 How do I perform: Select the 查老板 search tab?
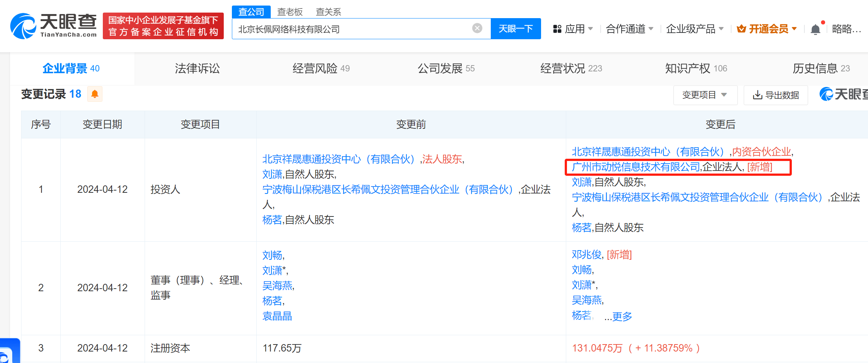tap(290, 12)
